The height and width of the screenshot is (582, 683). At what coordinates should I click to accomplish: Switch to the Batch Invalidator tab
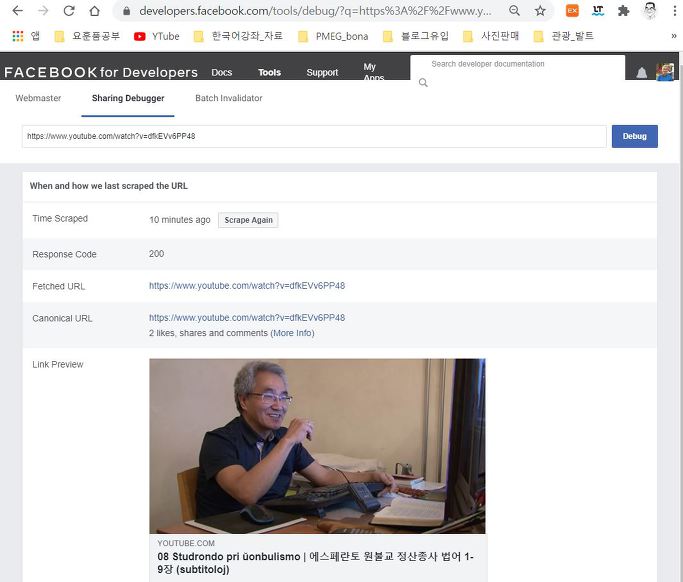(229, 98)
